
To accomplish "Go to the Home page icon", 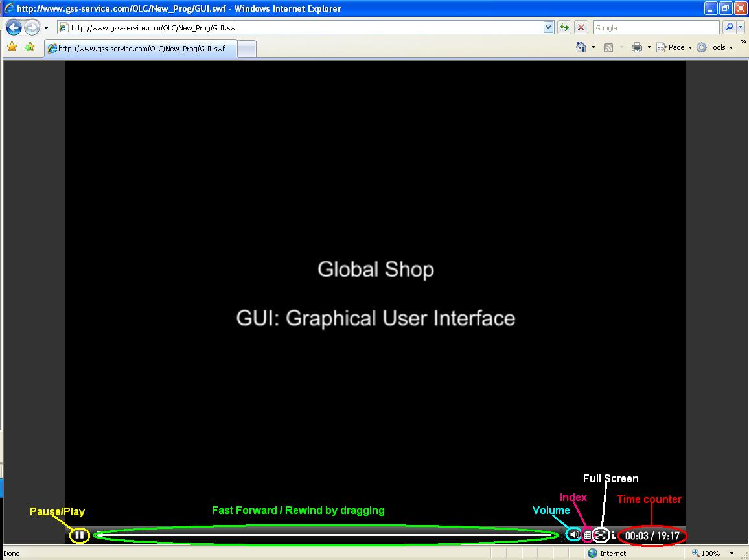I will [581, 47].
